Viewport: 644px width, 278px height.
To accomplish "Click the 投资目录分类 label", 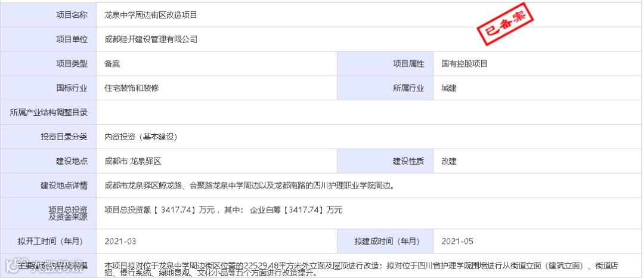I will point(64,137).
